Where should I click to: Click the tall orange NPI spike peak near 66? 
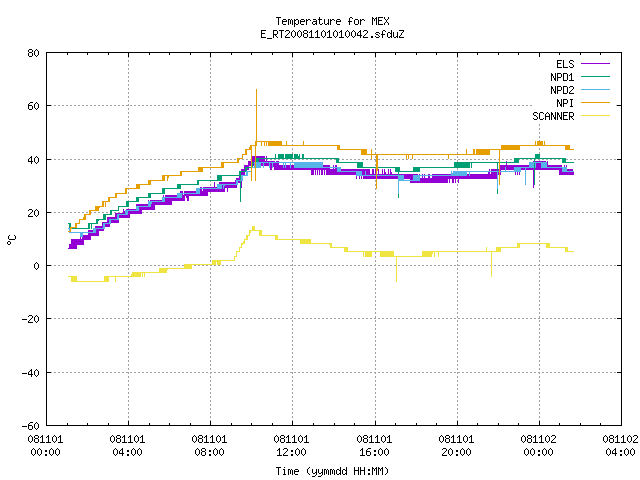pos(256,90)
